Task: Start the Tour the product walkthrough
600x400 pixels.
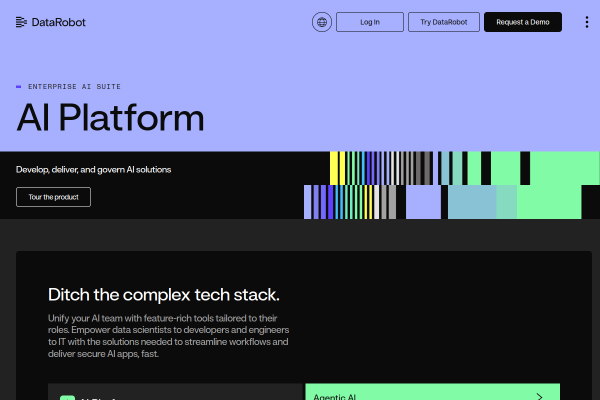Action: coord(53,196)
